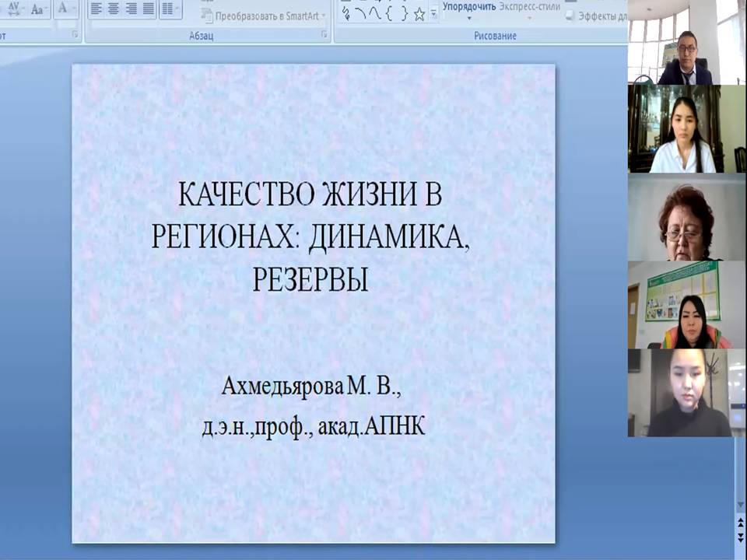Align text right in the paragraph group
This screenshot has height=560, width=747.
coord(131,9)
